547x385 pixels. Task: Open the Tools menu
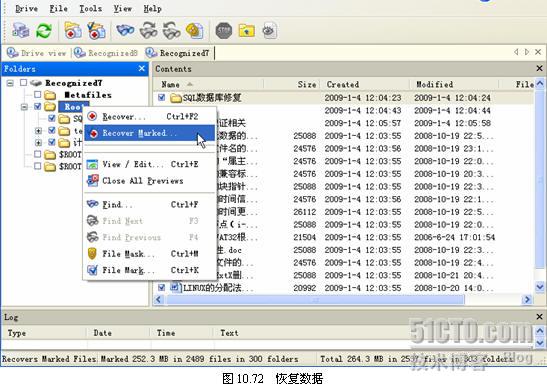(90, 8)
